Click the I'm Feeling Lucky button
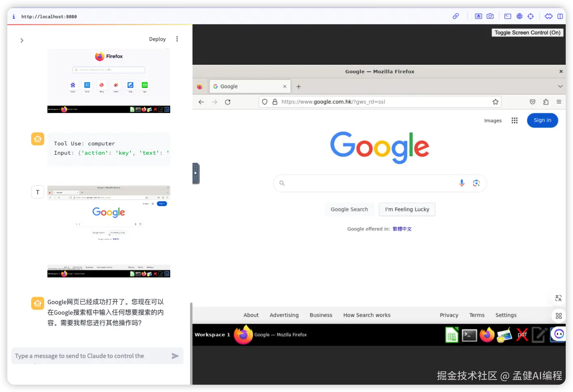 (x=407, y=209)
